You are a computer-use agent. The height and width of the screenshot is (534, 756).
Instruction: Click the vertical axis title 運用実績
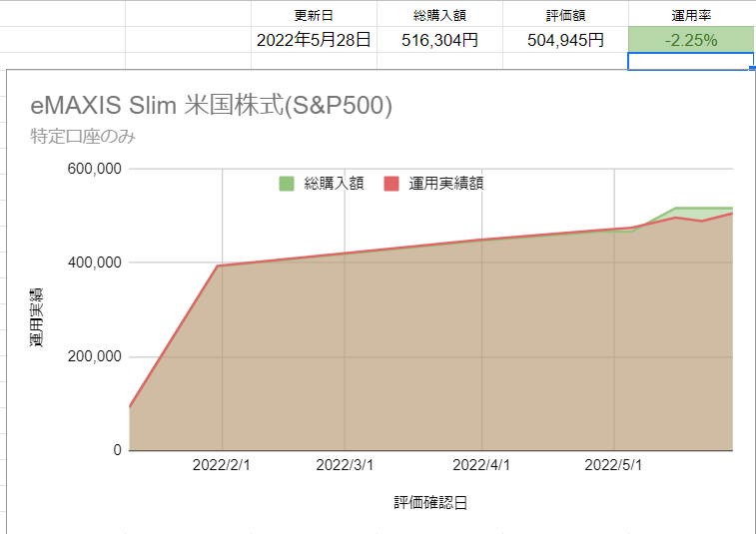point(36,317)
